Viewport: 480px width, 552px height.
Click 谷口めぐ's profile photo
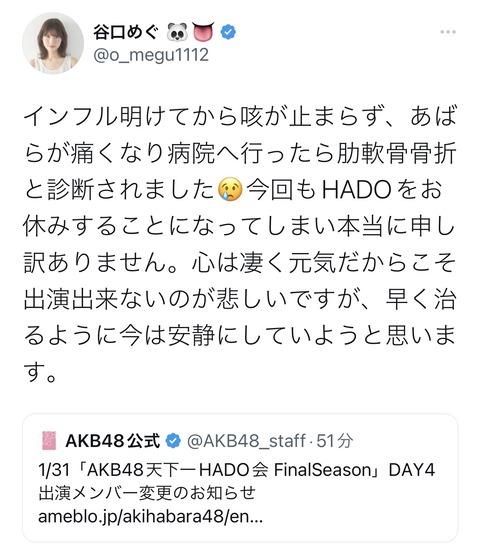coord(53,43)
